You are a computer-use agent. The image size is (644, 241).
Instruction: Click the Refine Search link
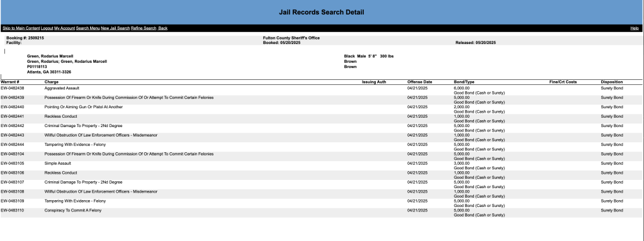click(x=144, y=28)
